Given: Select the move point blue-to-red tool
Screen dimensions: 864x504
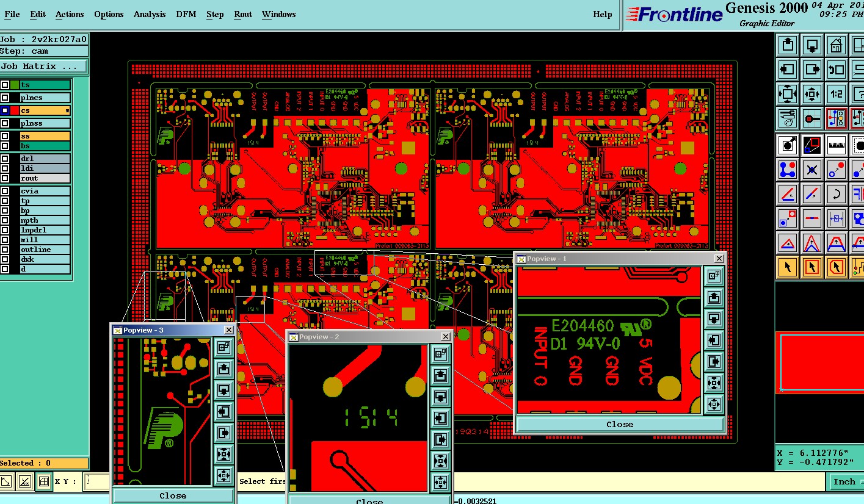Looking at the screenshot, I should pyautogui.click(x=837, y=169).
